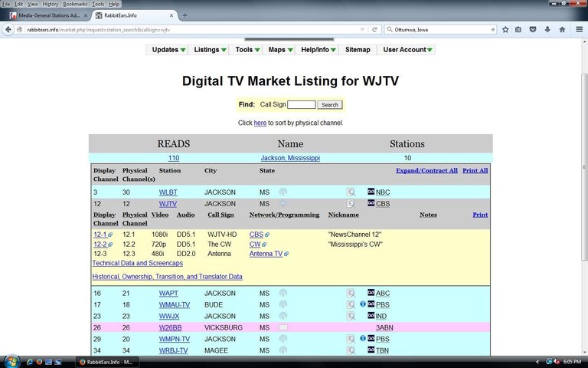Open the Bookmarks menu in menu bar

[x=75, y=4]
